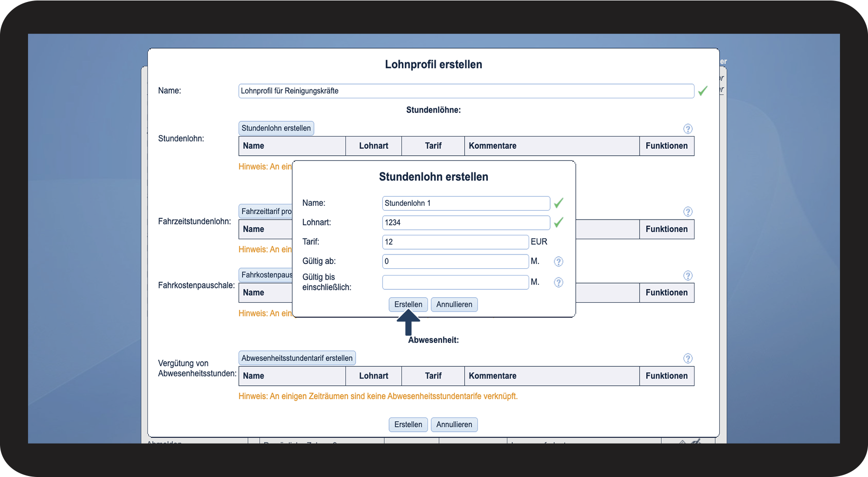
Task: Click the Fahrkostenpauschale create button
Action: point(266,275)
